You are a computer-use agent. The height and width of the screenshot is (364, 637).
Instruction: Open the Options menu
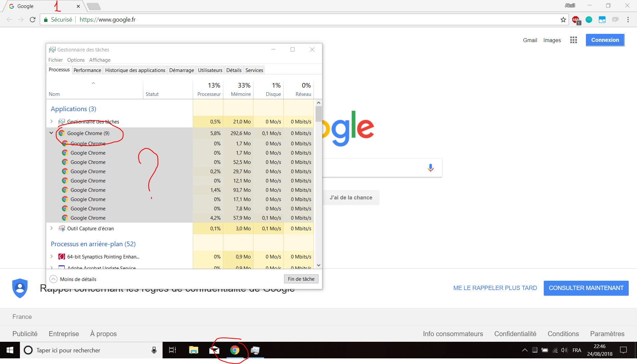point(76,60)
